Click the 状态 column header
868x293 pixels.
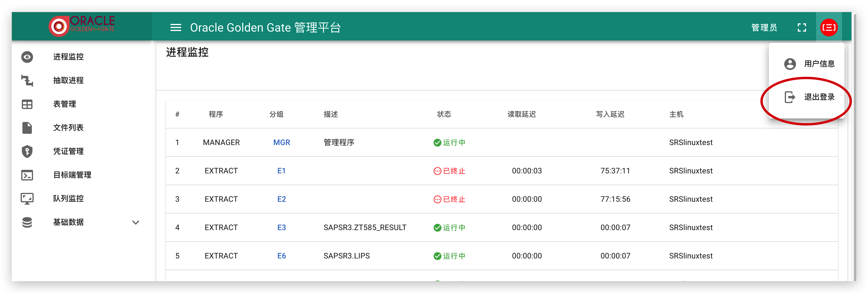(444, 114)
